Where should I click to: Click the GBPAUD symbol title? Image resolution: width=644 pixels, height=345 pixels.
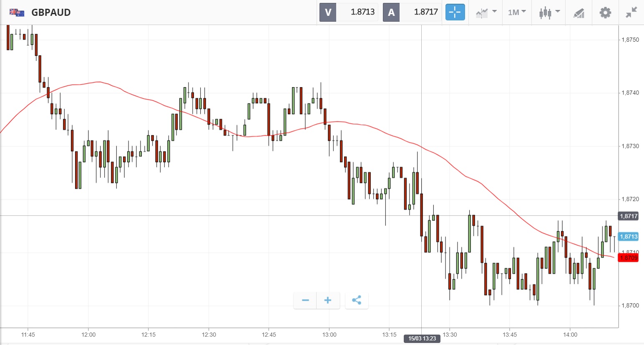coord(51,12)
